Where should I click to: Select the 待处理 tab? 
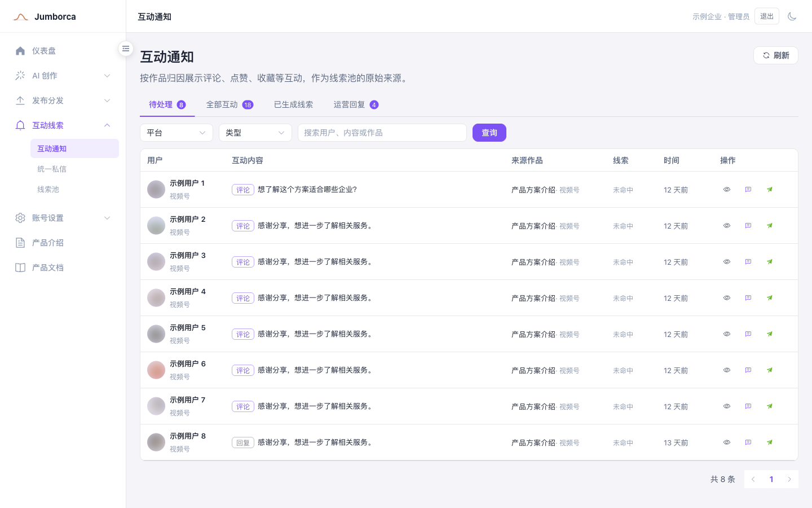click(x=167, y=104)
